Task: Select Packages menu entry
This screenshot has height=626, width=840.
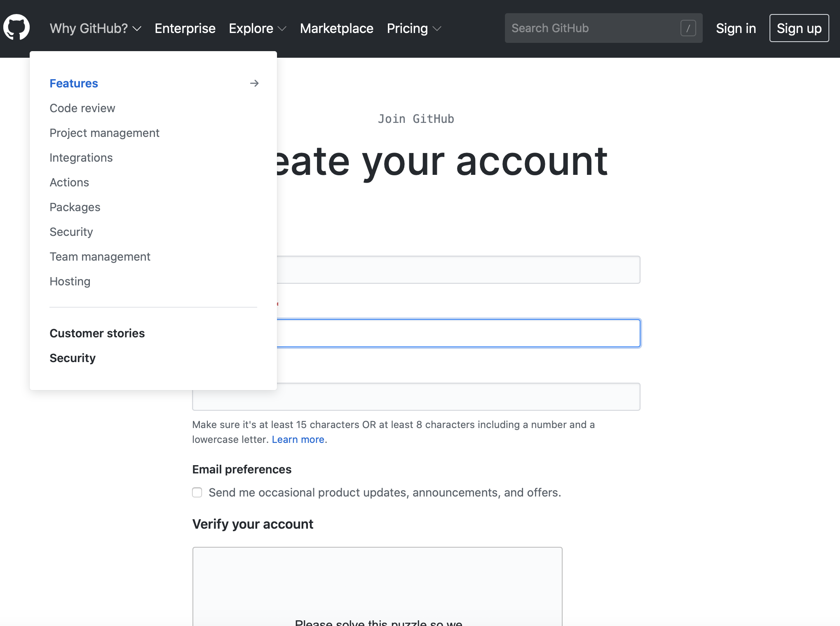Action: [75, 207]
